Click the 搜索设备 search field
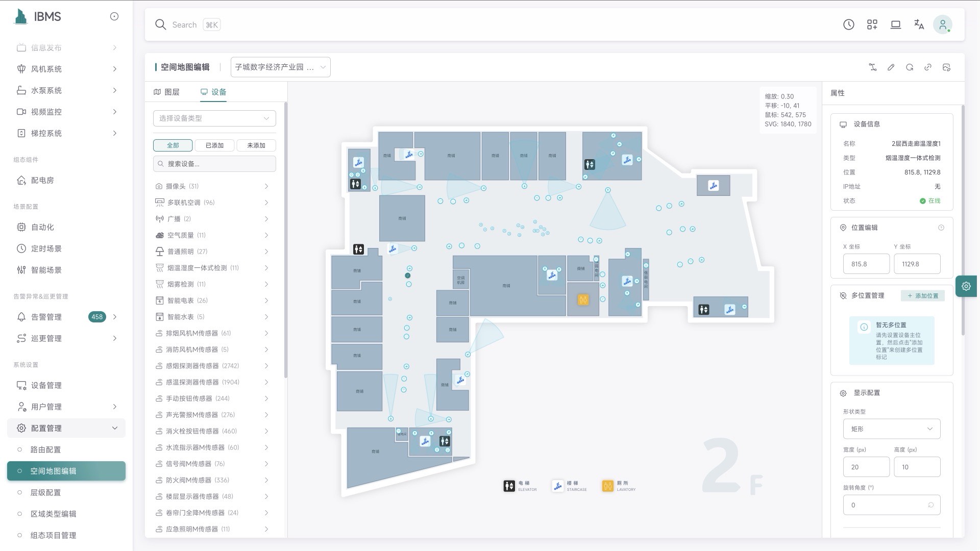Screen dimensions: 980x551 (214, 164)
